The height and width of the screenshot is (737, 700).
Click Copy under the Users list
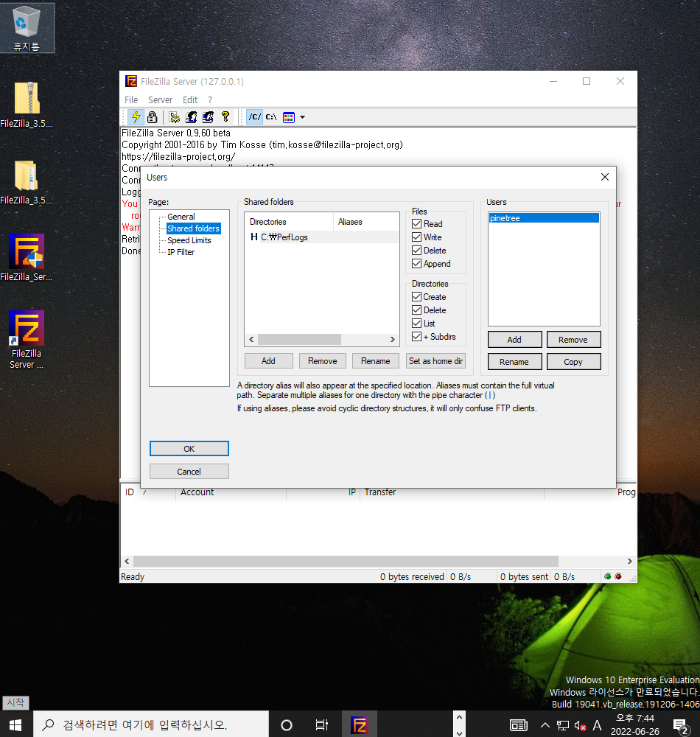tap(573, 361)
